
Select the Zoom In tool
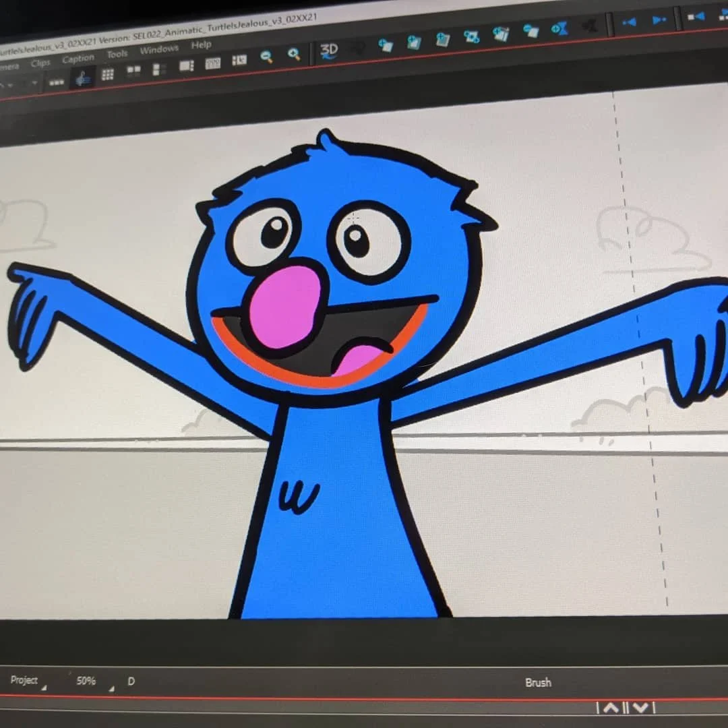pos(293,53)
